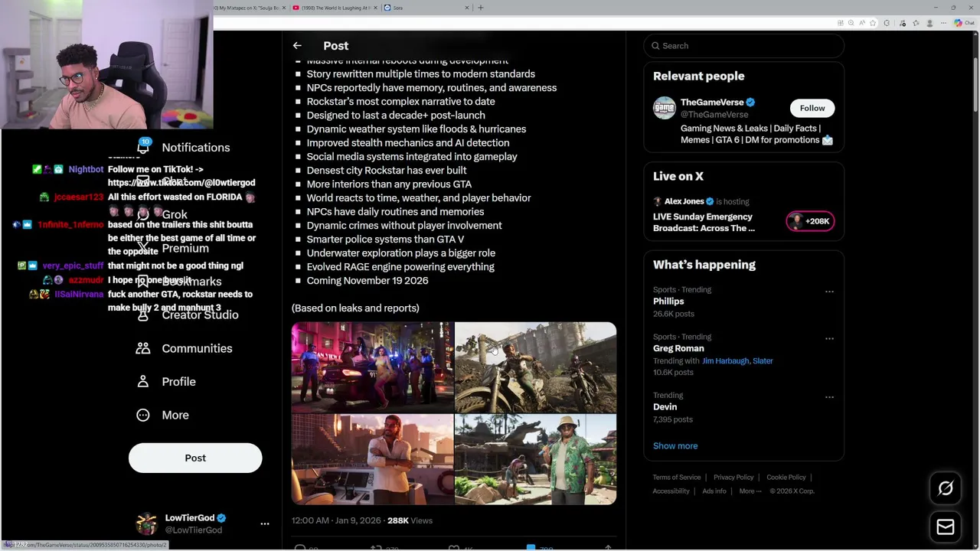Open Privacy Policy footer link
Viewport: 980px width, 551px height.
[x=733, y=478]
